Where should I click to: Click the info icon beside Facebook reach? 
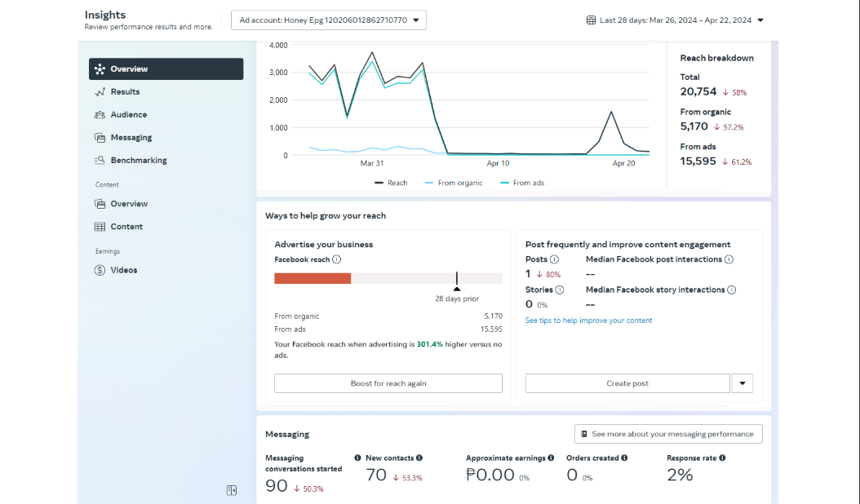[x=337, y=259]
